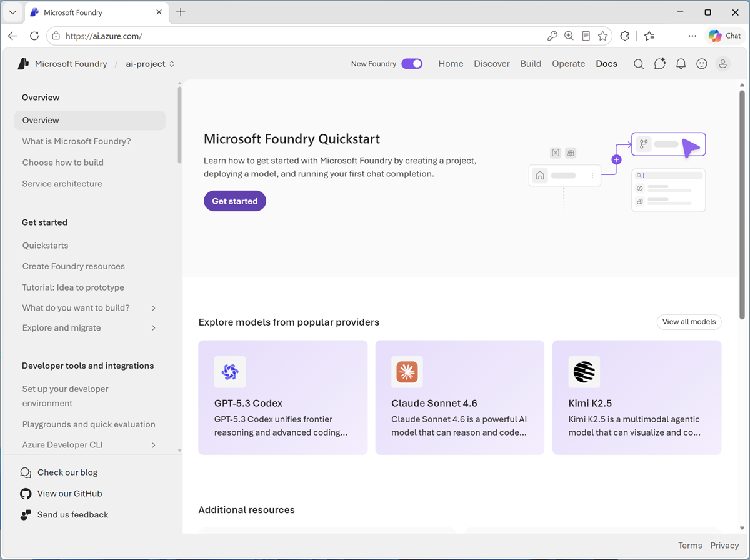The width and height of the screenshot is (750, 560).
Task: Select the Docs tab
Action: [x=606, y=64]
